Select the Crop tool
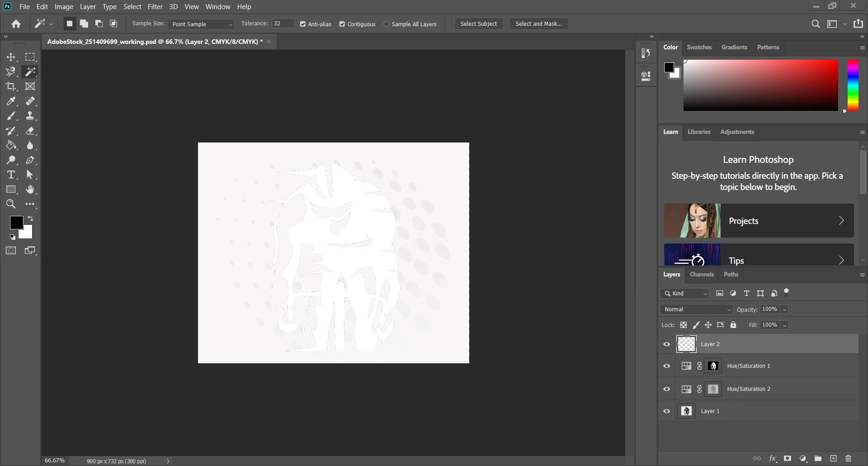 coord(11,86)
